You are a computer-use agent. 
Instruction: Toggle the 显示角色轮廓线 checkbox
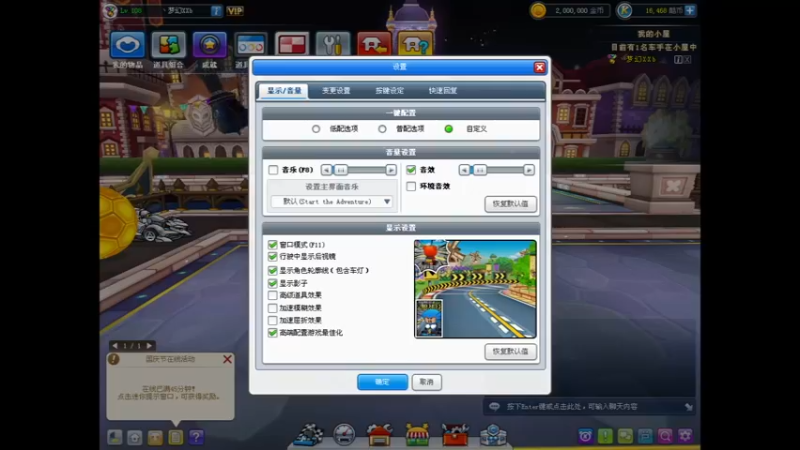click(272, 270)
